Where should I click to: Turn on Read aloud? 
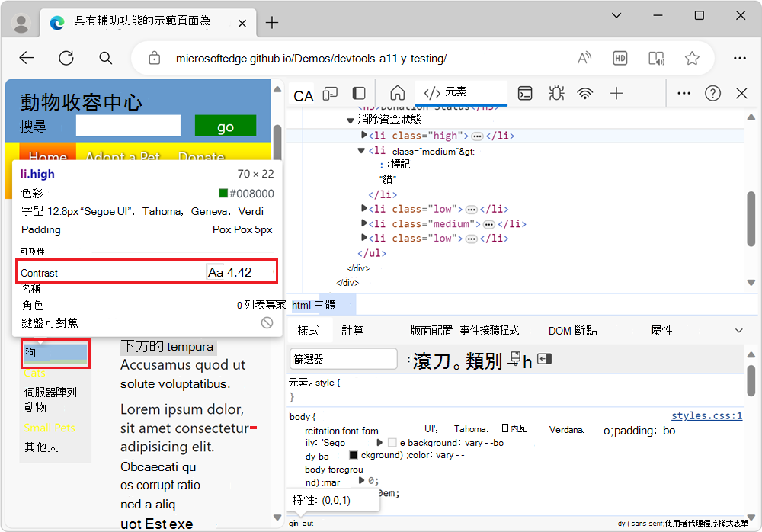point(584,59)
